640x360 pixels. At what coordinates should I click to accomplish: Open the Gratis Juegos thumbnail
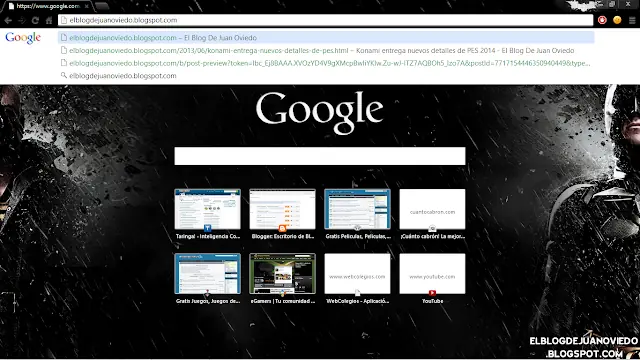pyautogui.click(x=207, y=273)
